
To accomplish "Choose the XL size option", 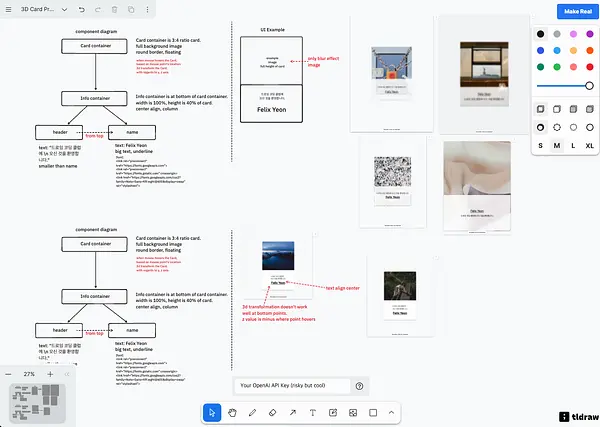I will point(590,145).
